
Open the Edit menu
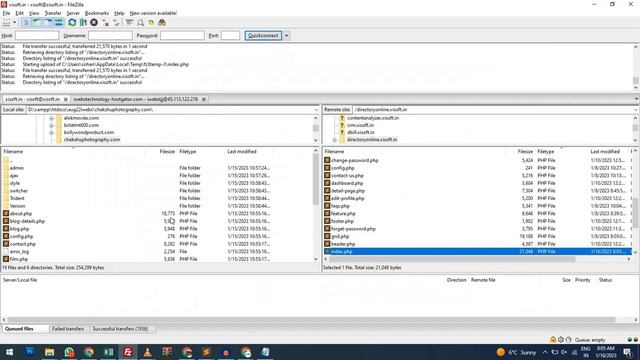[19, 13]
